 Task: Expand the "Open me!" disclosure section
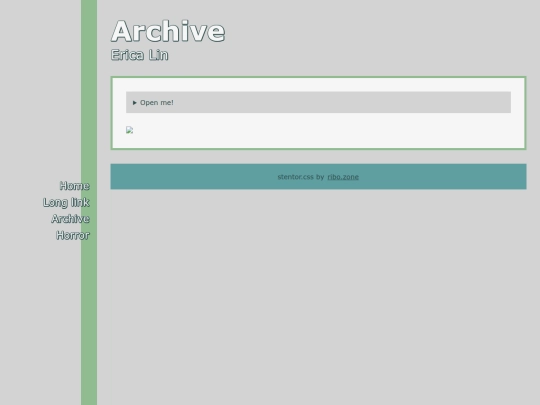click(318, 102)
